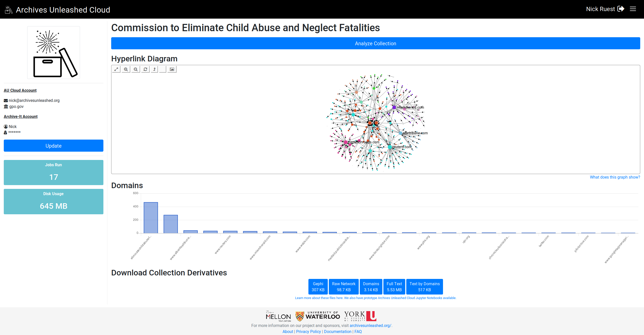
Task: Click the Download Collection Derivatives heading
Action: 169,273
